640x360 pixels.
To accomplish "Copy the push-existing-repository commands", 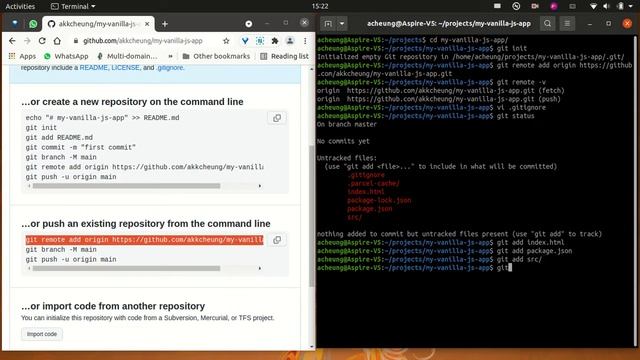I will point(277,240).
